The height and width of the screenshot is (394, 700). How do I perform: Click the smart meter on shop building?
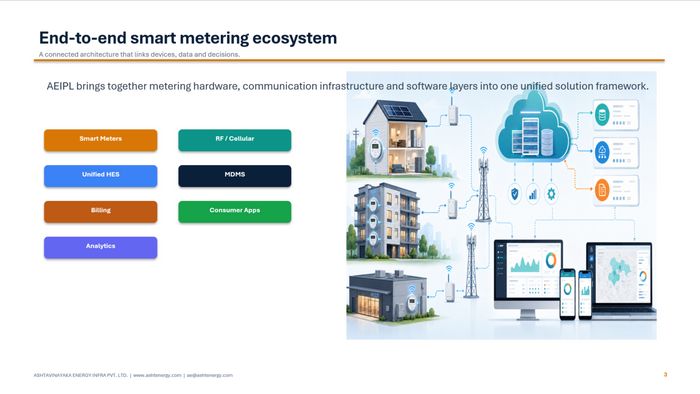(x=412, y=302)
